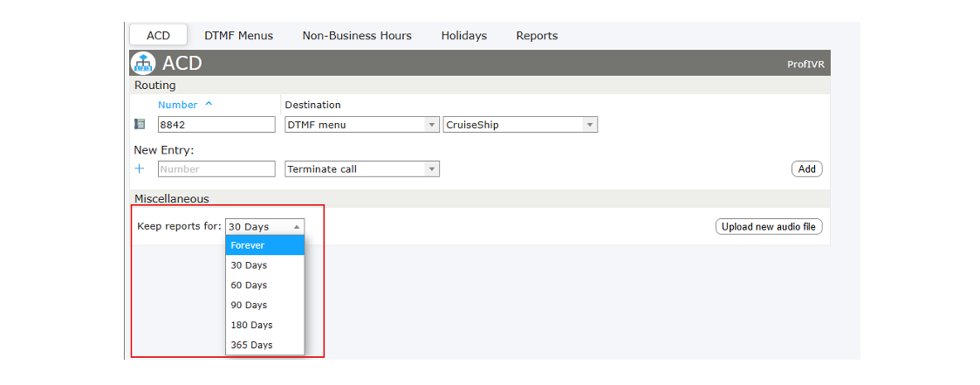Click the new entry Number input field
Image resolution: width=980 pixels, height=385 pixels.
click(x=216, y=168)
